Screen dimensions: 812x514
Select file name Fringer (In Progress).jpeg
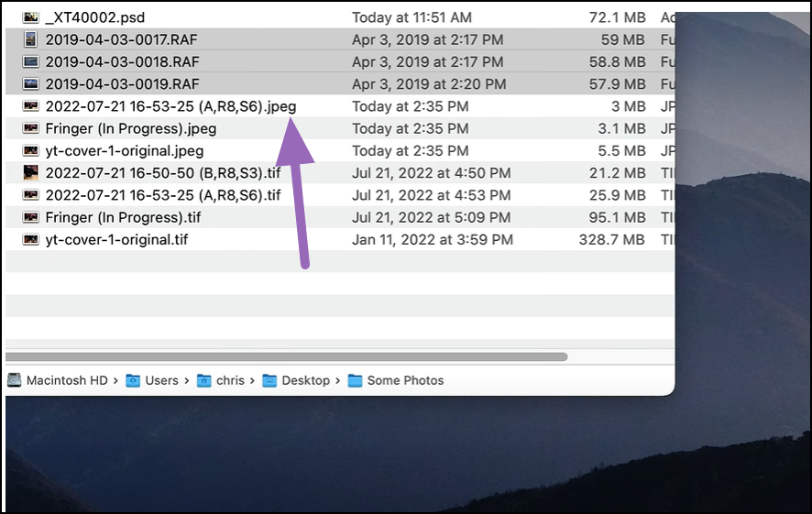(131, 129)
